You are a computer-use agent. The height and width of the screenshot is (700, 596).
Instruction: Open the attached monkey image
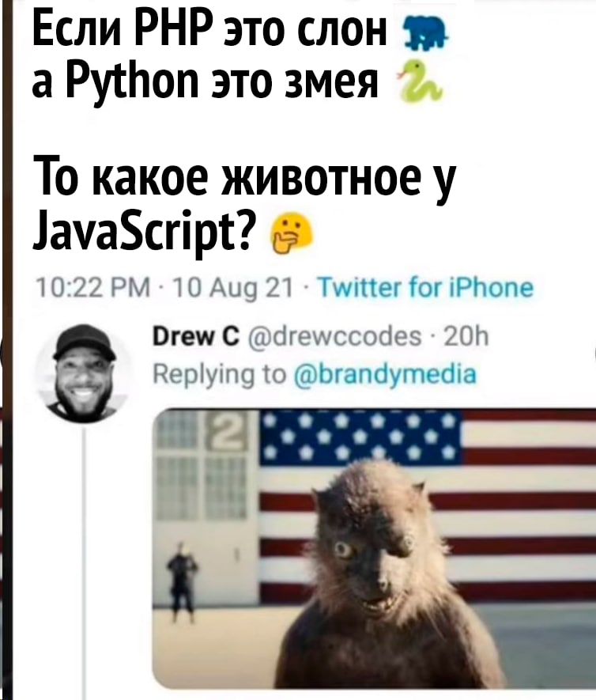tap(374, 549)
